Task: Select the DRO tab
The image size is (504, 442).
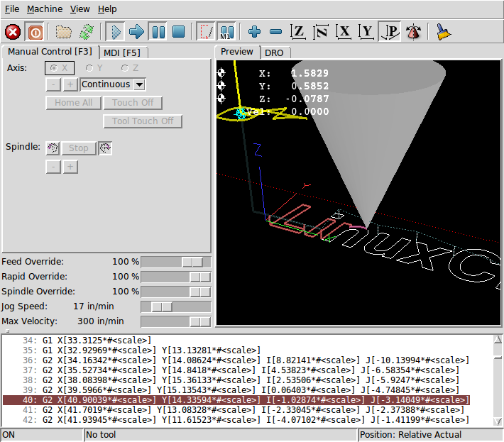Action: 274,53
